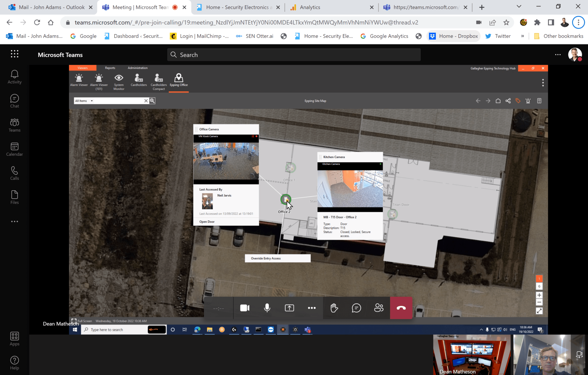Image resolution: width=588 pixels, height=375 pixels.
Task: Zoom in using the plus control on the map
Action: click(539, 295)
